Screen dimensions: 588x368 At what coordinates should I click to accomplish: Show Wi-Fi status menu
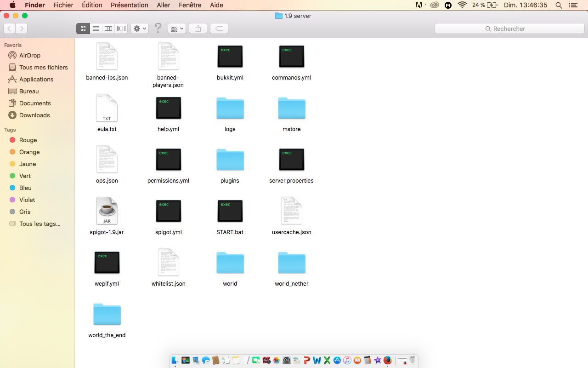pyautogui.click(x=462, y=5)
